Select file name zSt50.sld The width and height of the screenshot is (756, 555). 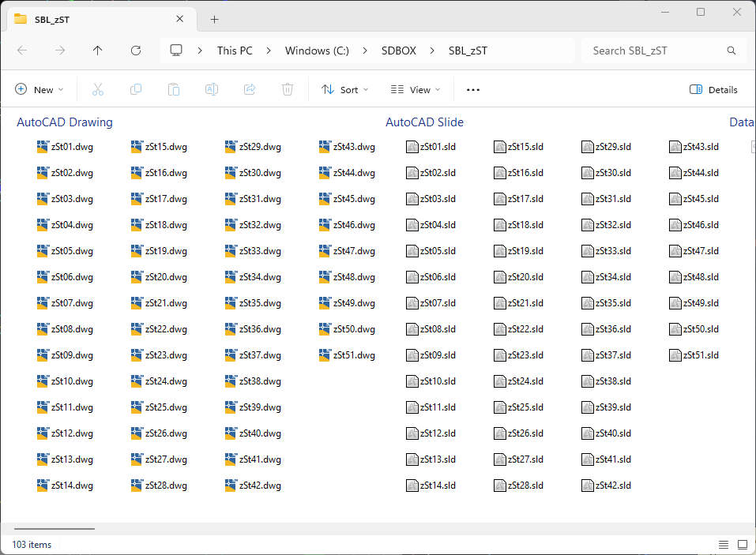pyautogui.click(x=701, y=329)
